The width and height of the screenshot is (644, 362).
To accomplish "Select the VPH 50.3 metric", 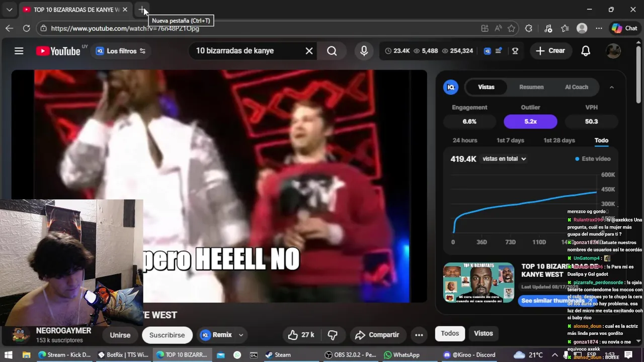I will pyautogui.click(x=591, y=121).
